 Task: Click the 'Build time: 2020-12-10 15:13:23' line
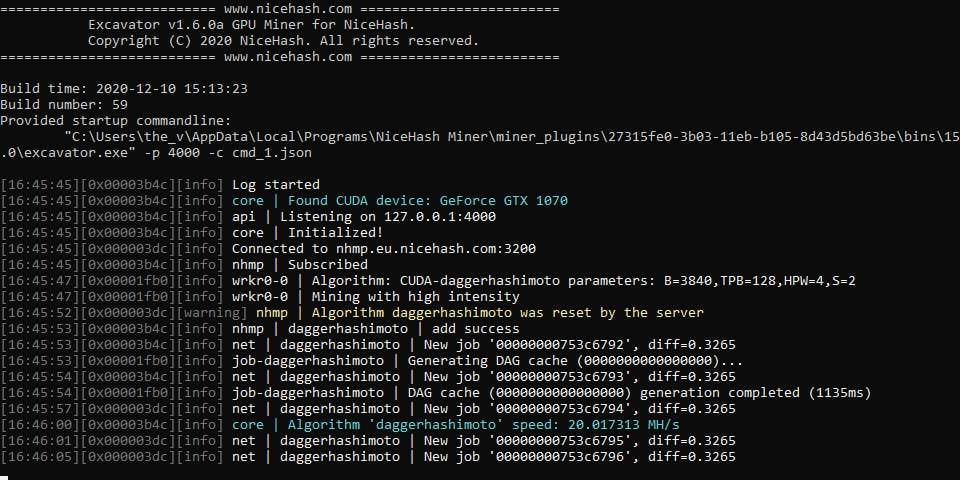(124, 89)
